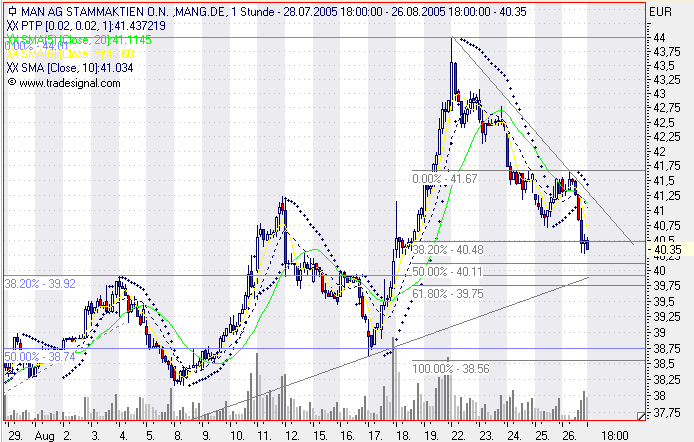Click the 18:00 time label on time axis
This screenshot has height=442, width=694.
point(615,435)
